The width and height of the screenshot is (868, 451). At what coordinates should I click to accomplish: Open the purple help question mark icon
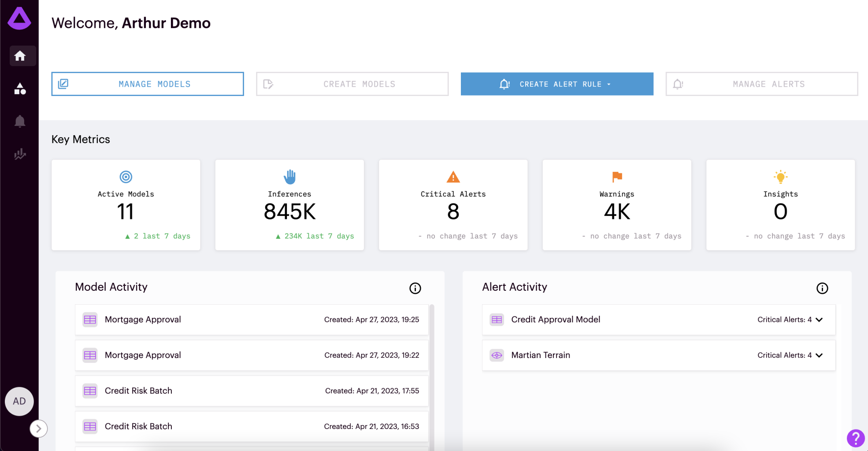coord(856,438)
